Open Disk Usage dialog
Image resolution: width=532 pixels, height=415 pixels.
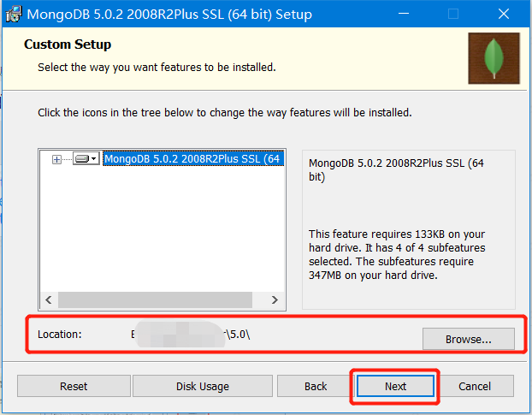click(x=203, y=386)
